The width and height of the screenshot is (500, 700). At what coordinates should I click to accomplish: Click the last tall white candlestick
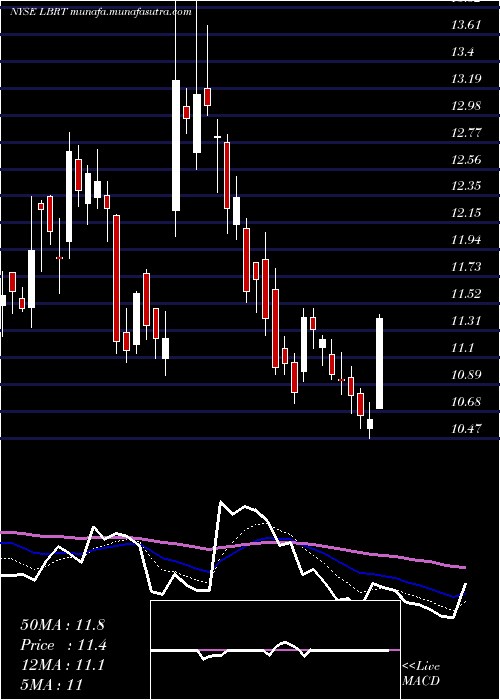point(379,363)
